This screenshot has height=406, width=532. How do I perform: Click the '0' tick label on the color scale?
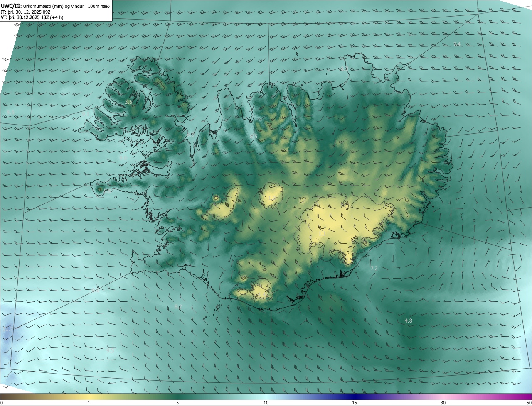coord(2,403)
